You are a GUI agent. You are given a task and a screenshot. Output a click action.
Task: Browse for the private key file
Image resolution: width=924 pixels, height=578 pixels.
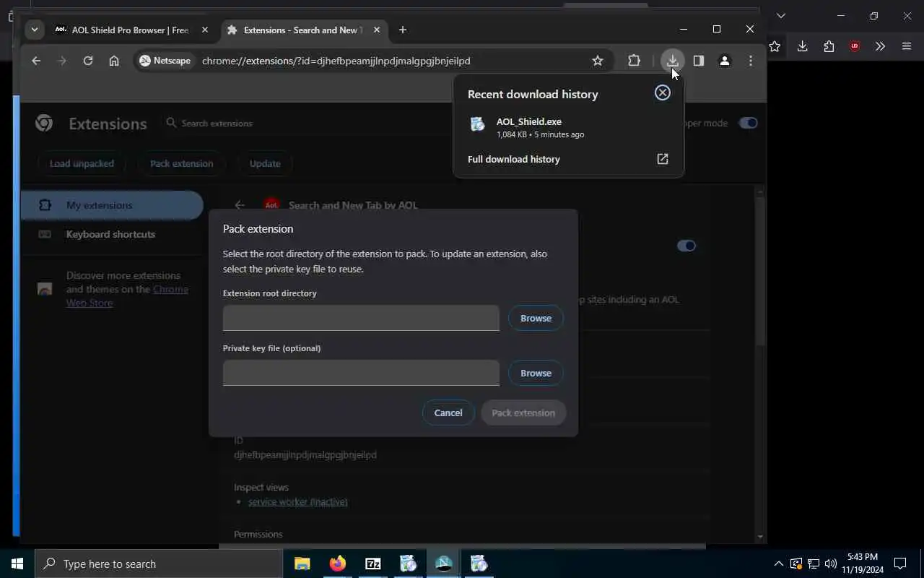click(x=536, y=373)
